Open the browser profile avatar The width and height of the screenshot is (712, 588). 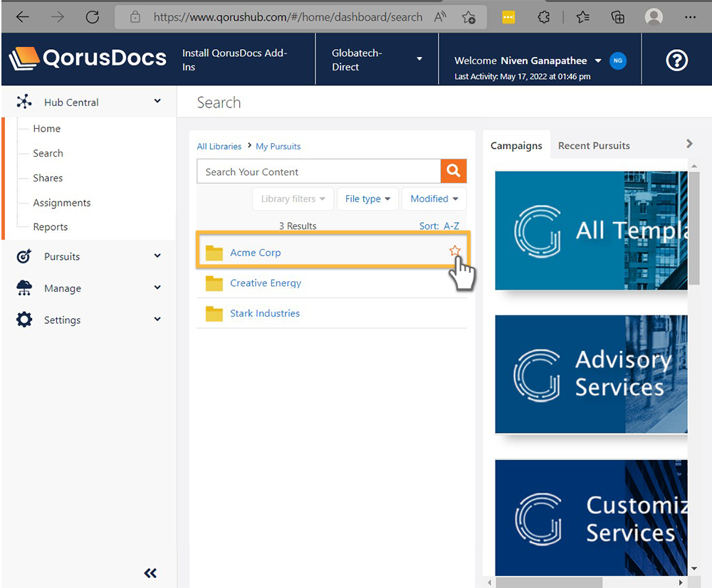click(654, 17)
